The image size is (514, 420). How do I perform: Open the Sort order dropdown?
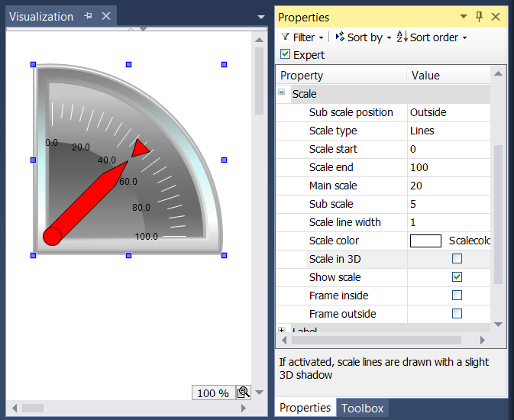pos(464,37)
